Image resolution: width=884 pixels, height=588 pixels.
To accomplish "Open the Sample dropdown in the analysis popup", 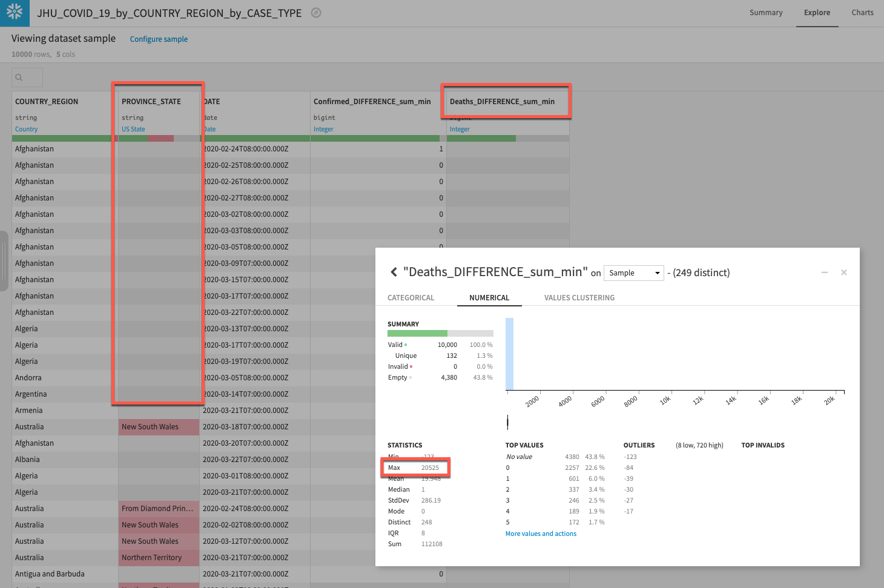I will (633, 273).
